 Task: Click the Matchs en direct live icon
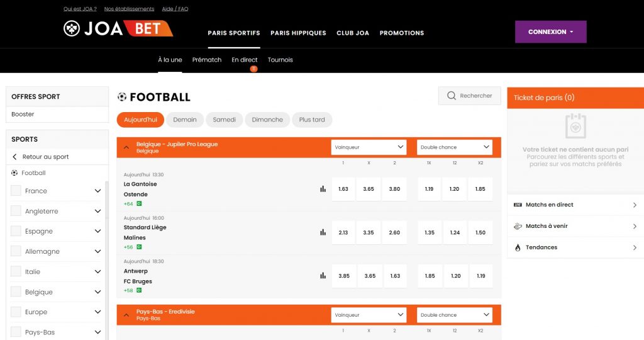(518, 205)
